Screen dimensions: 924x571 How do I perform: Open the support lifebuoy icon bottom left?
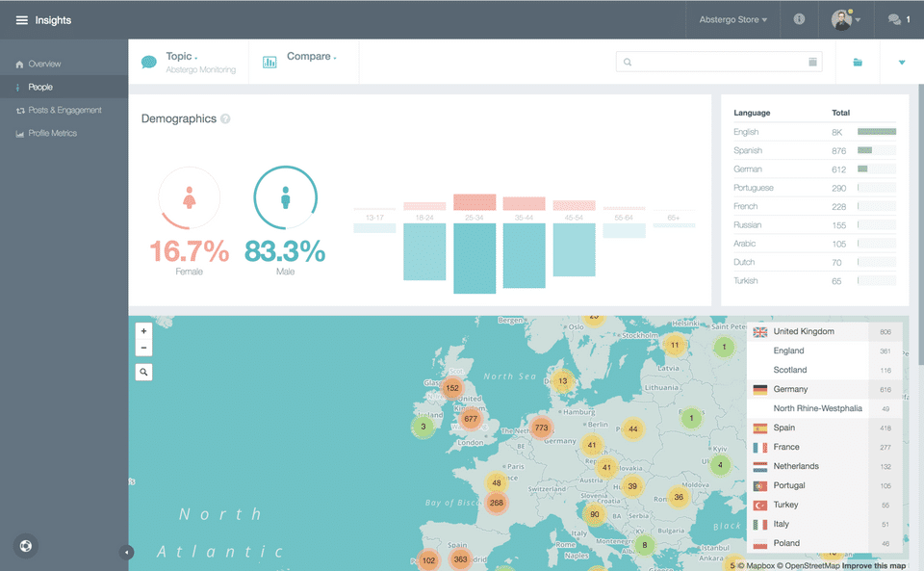tap(26, 546)
